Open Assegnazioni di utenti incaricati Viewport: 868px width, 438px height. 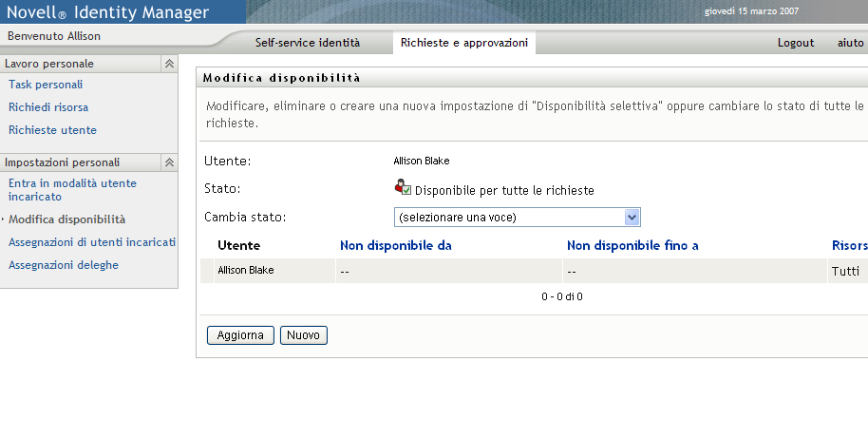click(92, 242)
